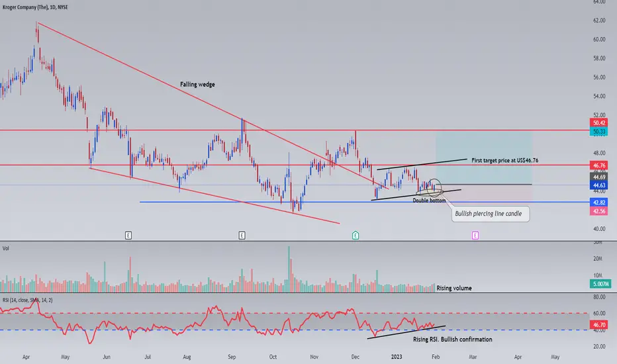Select the blue 42.82 support level tag
This screenshot has width=617, height=364.
click(x=598, y=203)
